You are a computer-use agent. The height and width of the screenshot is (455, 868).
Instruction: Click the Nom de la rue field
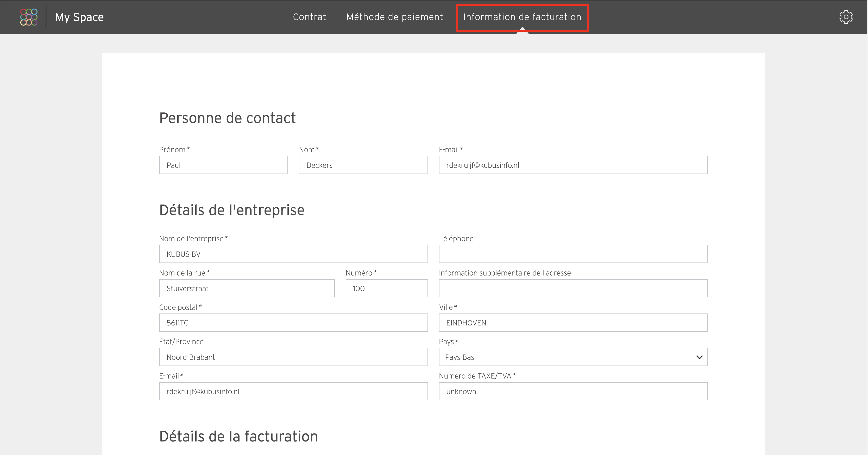point(247,288)
